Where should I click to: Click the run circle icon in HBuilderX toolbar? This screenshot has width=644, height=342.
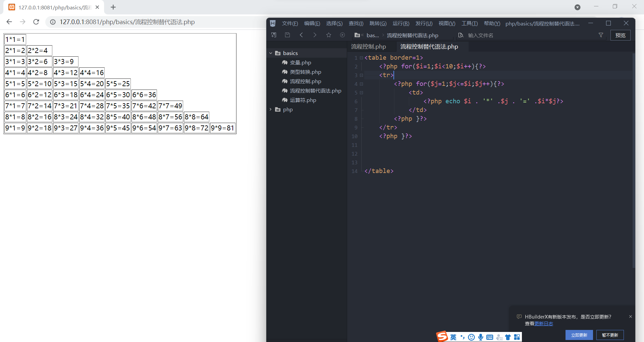[342, 35]
